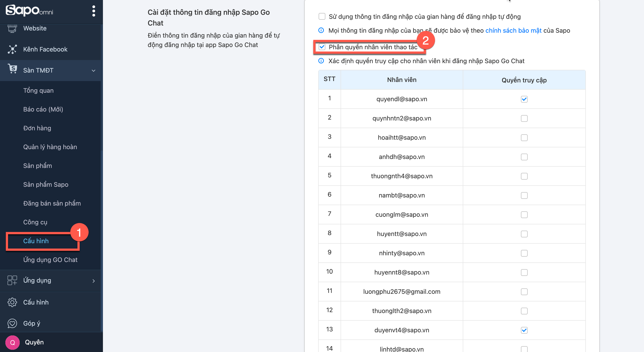644x352 pixels.
Task: Open the chính sách bảo mật link
Action: point(513,30)
